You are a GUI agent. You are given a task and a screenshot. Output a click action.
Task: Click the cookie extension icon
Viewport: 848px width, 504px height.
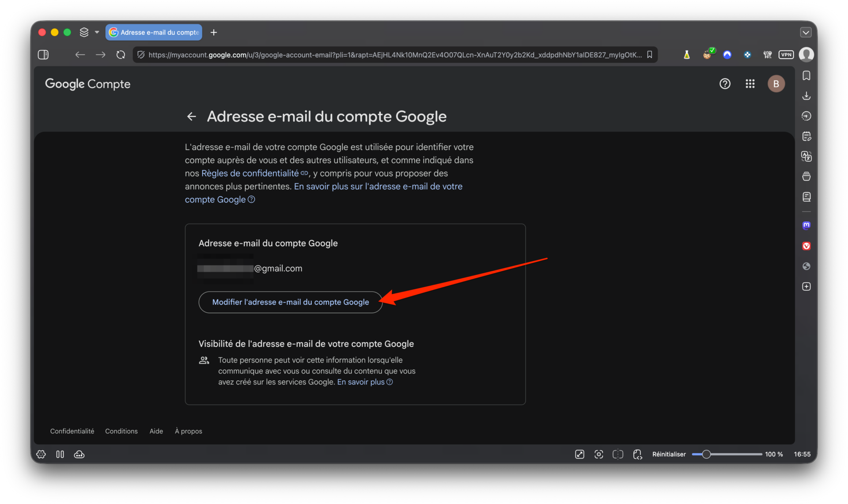708,54
